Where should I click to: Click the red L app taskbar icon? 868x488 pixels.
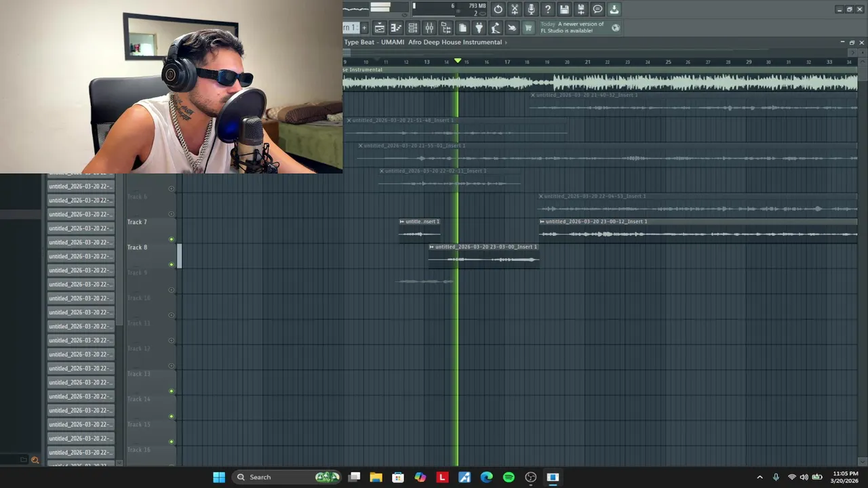[x=442, y=477]
